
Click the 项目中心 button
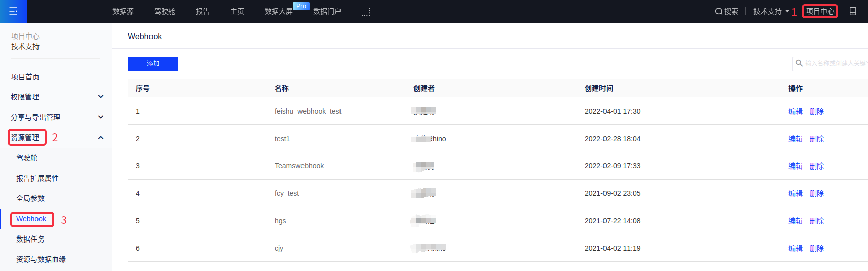pos(820,11)
